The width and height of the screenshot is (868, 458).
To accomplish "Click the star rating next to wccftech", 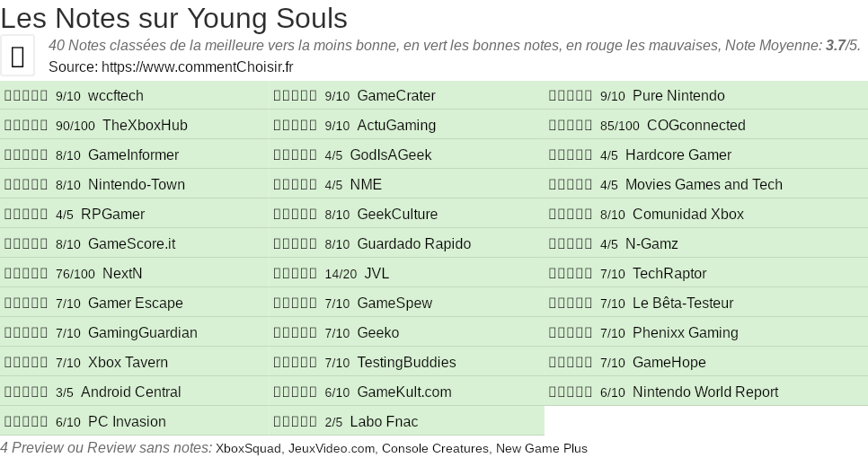I will pos(26,96).
